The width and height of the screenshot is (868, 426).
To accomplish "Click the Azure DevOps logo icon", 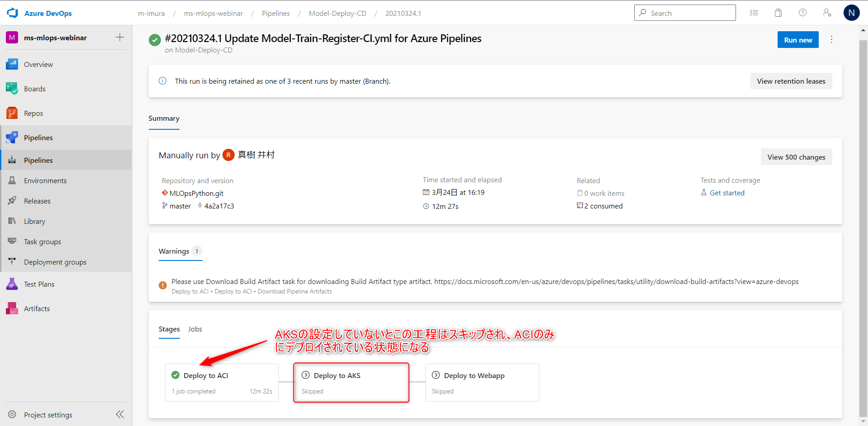I will [x=12, y=13].
